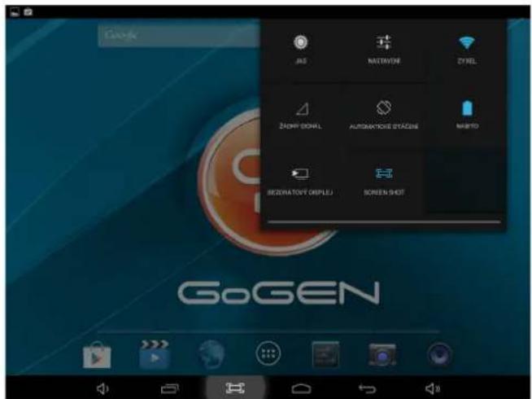
Task: Tap the Screen Shot quick tile
Action: [384, 182]
